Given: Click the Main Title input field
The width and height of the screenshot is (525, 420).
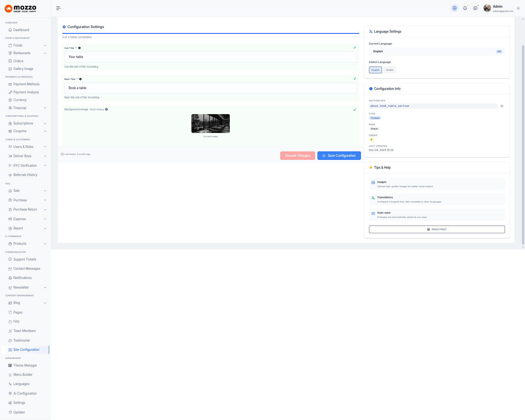Looking at the screenshot, I should coord(211,88).
